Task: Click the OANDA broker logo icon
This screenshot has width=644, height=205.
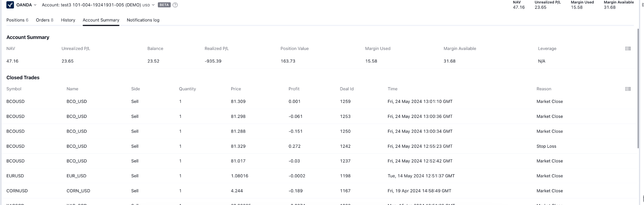Action: tap(10, 5)
